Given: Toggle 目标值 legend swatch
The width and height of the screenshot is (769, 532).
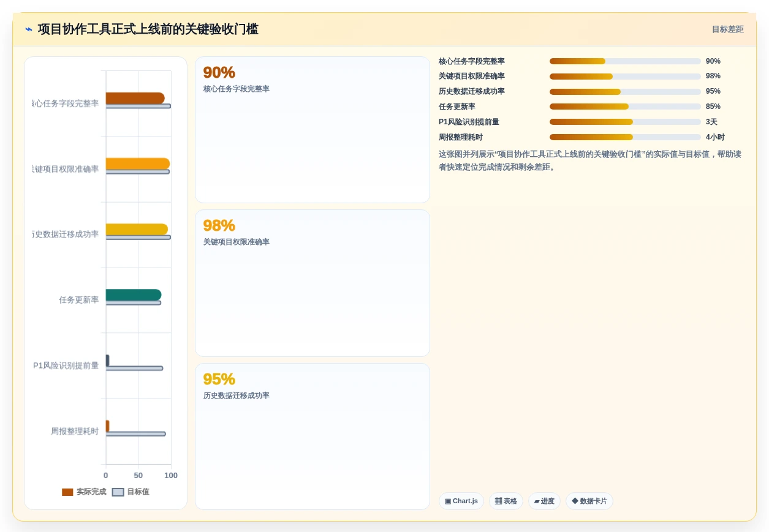Looking at the screenshot, I should point(118,492).
